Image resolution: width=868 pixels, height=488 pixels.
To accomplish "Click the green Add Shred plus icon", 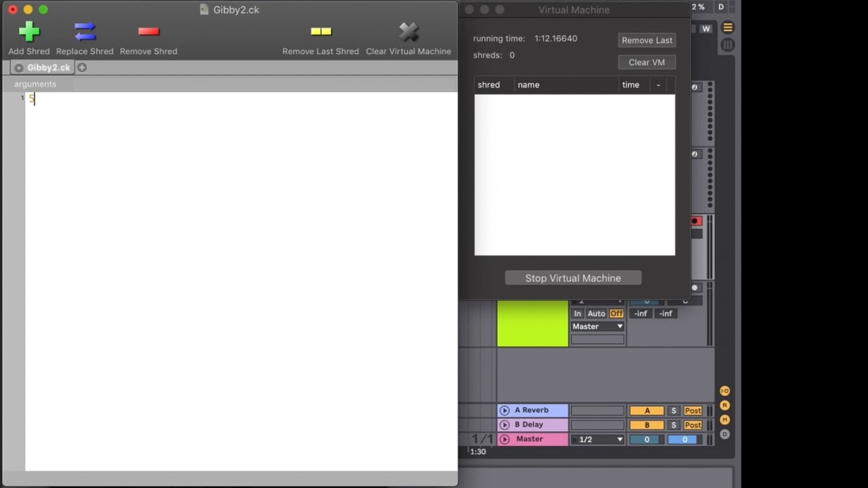I will (28, 31).
